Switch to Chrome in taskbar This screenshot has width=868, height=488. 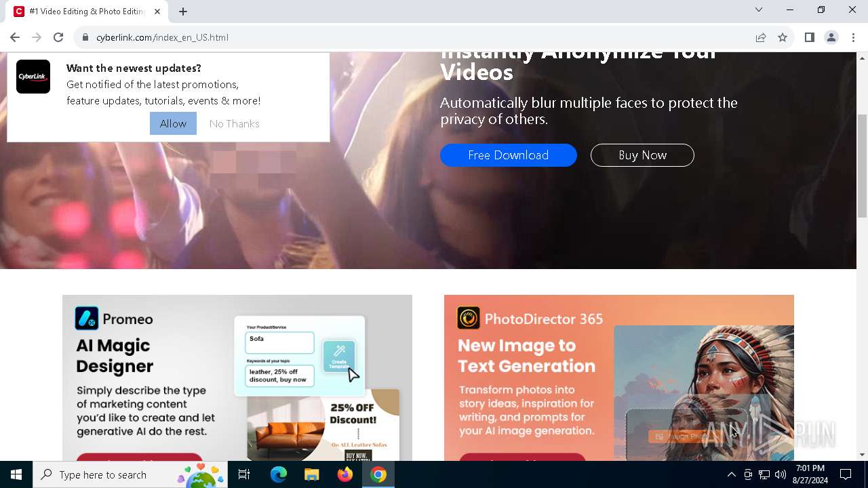coord(378,474)
